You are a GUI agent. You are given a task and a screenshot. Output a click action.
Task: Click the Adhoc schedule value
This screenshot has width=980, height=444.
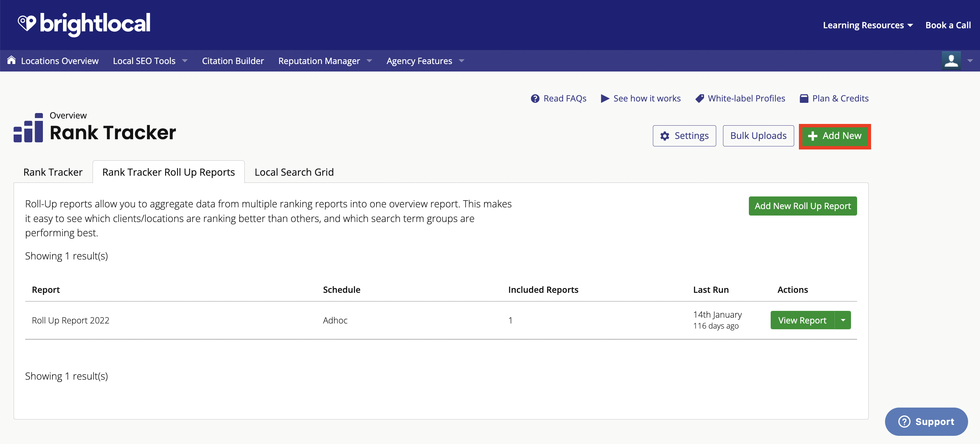pyautogui.click(x=335, y=320)
